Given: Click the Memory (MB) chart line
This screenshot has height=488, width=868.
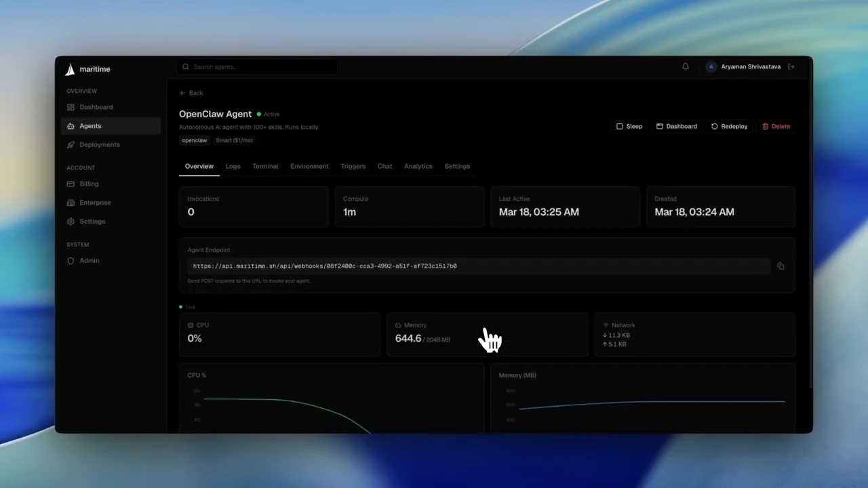Looking at the screenshot, I should coord(651,403).
